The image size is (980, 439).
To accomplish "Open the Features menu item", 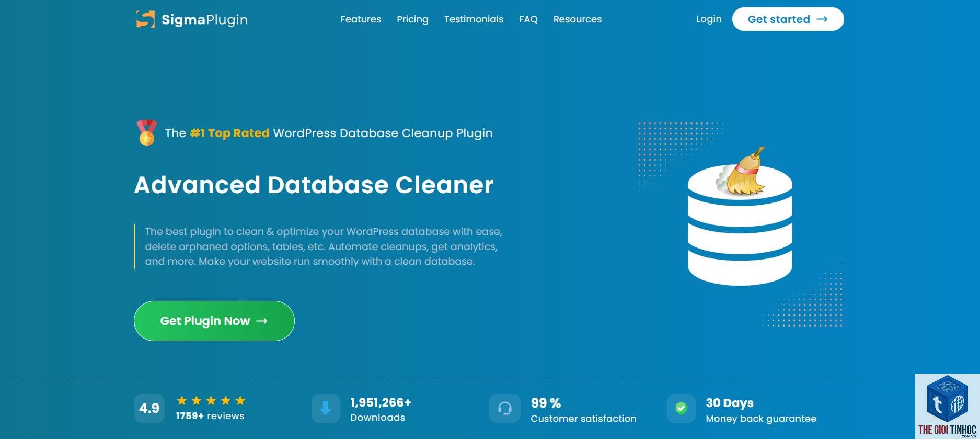I will (361, 19).
